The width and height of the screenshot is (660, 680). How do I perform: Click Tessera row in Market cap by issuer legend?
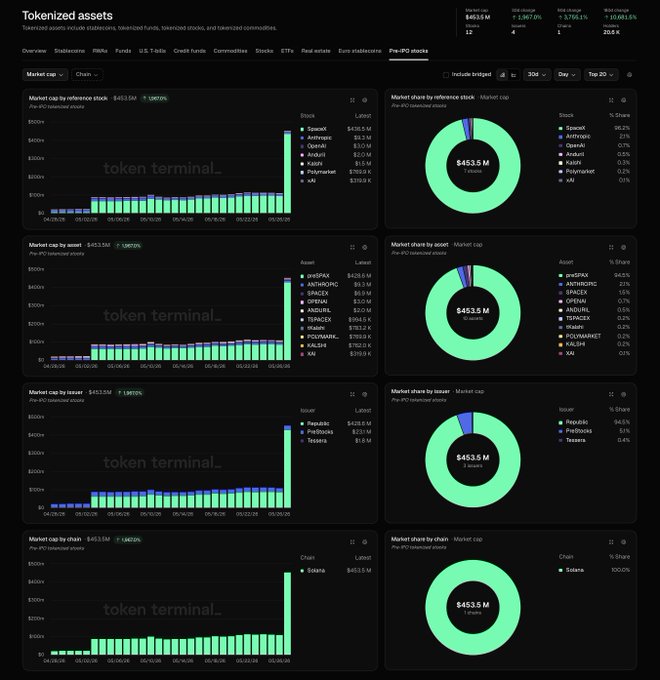[x=336, y=441]
